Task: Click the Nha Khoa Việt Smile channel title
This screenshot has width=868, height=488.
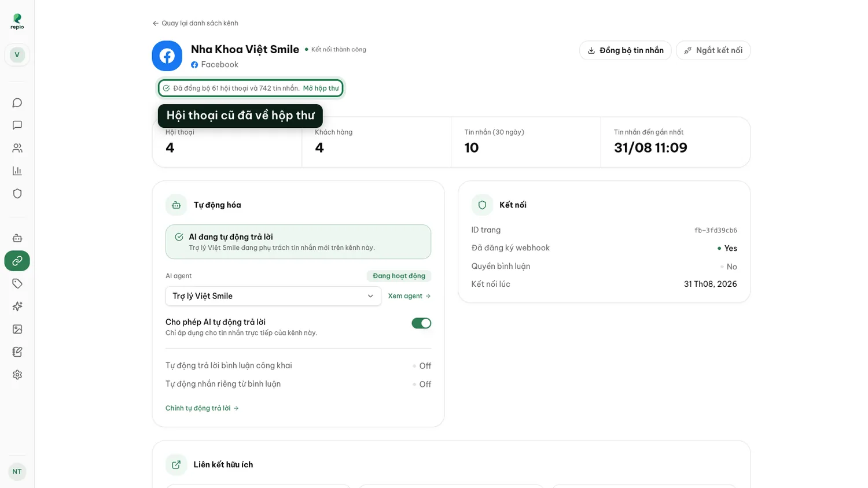Action: click(x=245, y=50)
